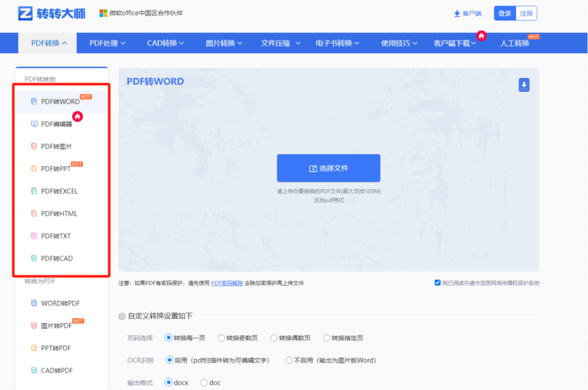This screenshot has height=390, width=588.
Task: Select docx output format
Action: [169, 382]
